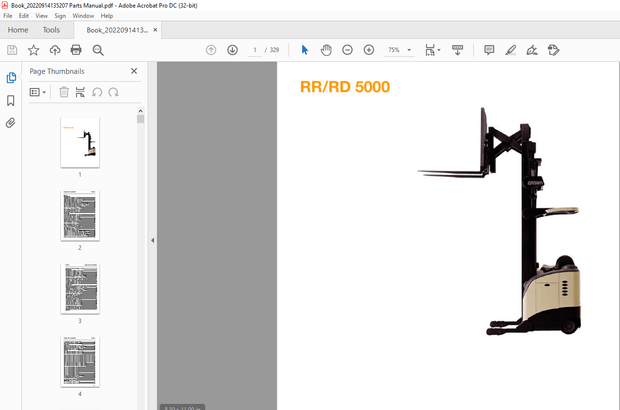Toggle the Page Thumbnails sidebar panel
This screenshot has width=620, height=410.
(x=11, y=78)
